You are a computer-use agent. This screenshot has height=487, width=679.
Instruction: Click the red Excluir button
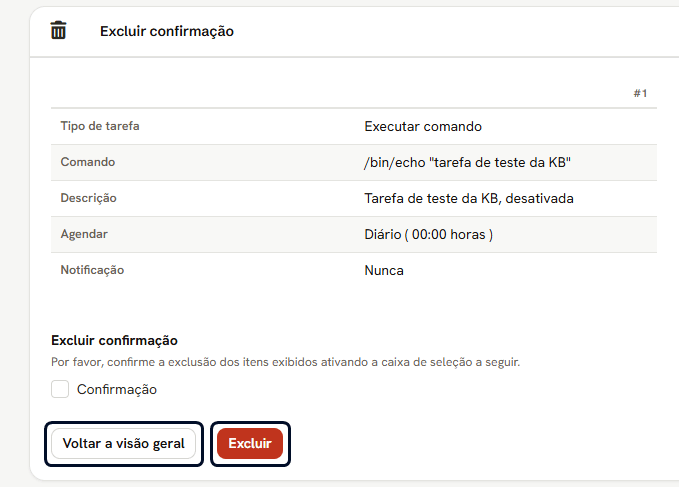coord(250,443)
